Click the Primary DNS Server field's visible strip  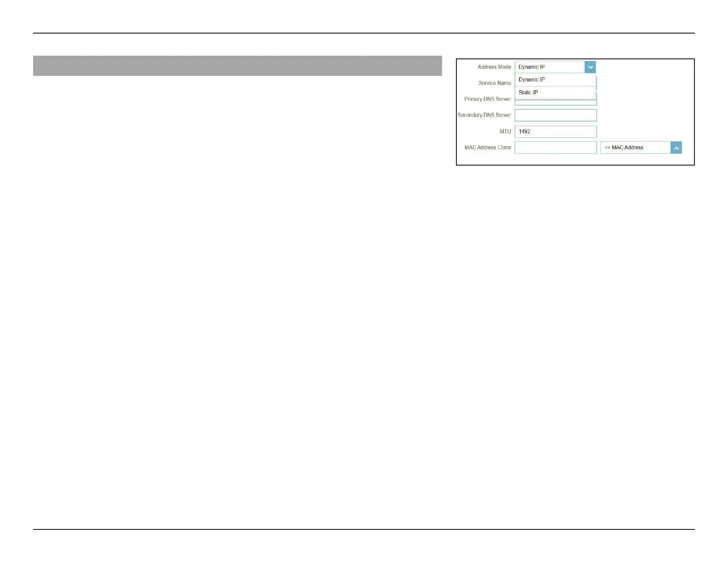click(556, 102)
